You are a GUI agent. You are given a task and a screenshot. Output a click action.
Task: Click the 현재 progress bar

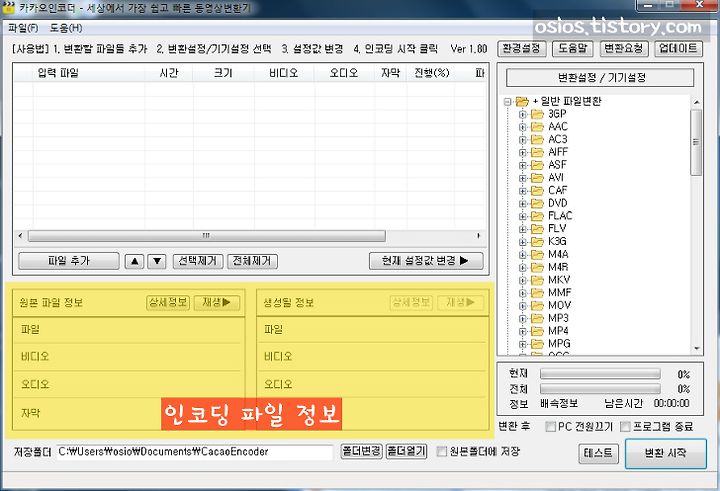[600, 374]
